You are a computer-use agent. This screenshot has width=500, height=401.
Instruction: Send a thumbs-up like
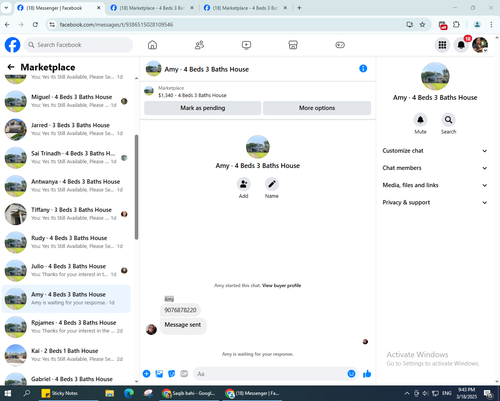tap(367, 374)
